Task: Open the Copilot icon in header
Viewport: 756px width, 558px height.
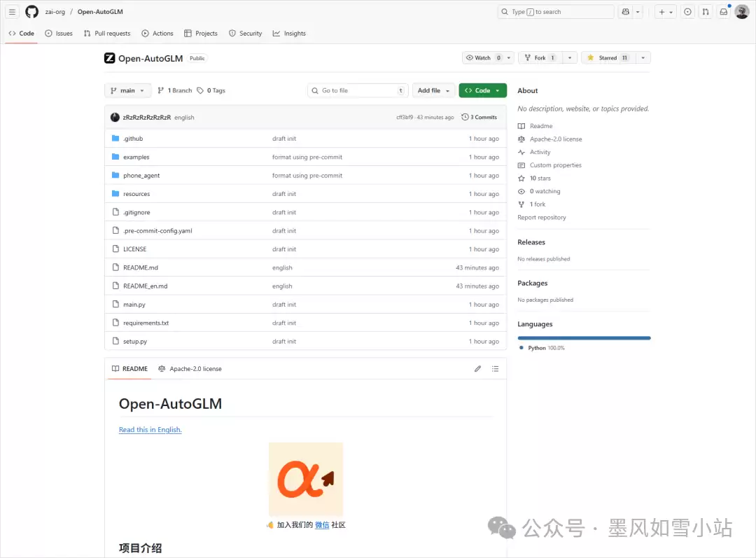Action: pos(625,12)
